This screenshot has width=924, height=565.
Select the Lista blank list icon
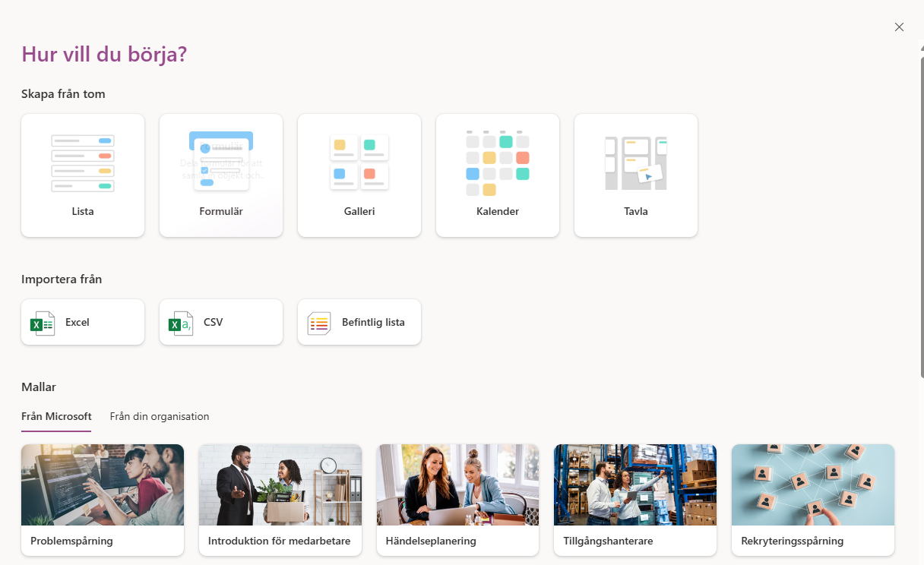tap(82, 163)
